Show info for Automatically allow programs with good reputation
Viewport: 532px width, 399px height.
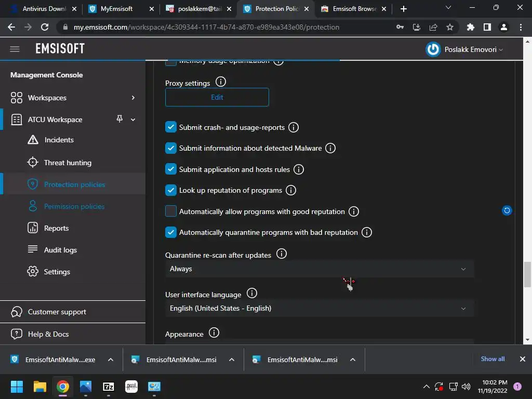[x=354, y=211]
